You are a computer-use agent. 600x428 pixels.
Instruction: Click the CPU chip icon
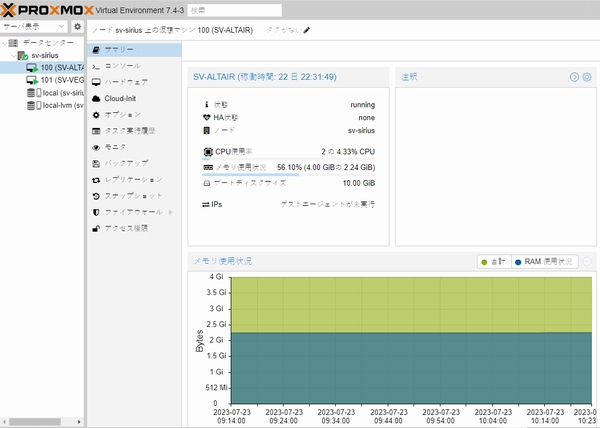[208, 152]
